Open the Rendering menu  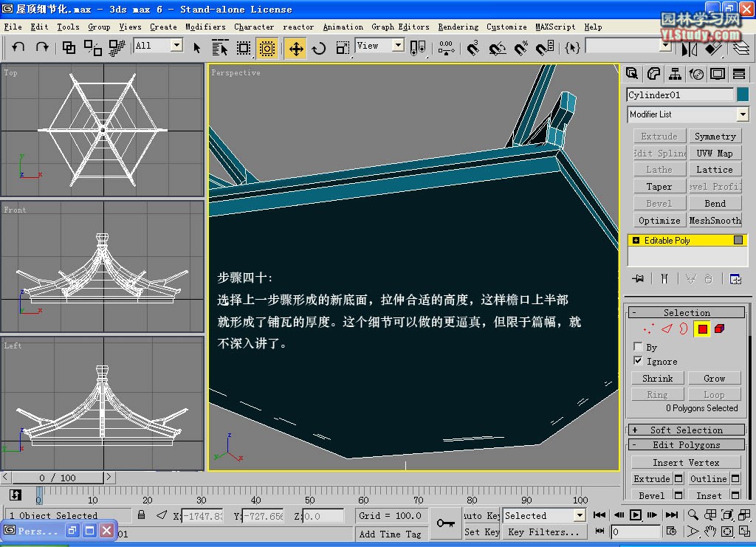458,27
